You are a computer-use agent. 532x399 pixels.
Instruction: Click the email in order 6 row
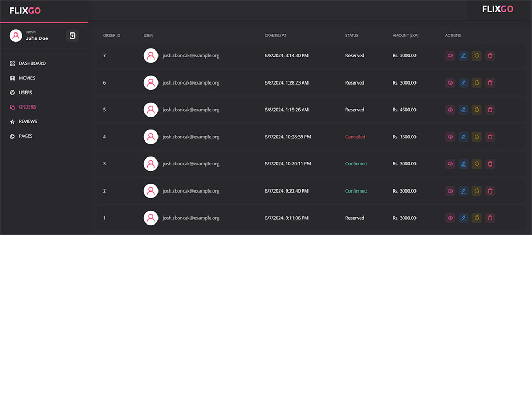tap(191, 83)
